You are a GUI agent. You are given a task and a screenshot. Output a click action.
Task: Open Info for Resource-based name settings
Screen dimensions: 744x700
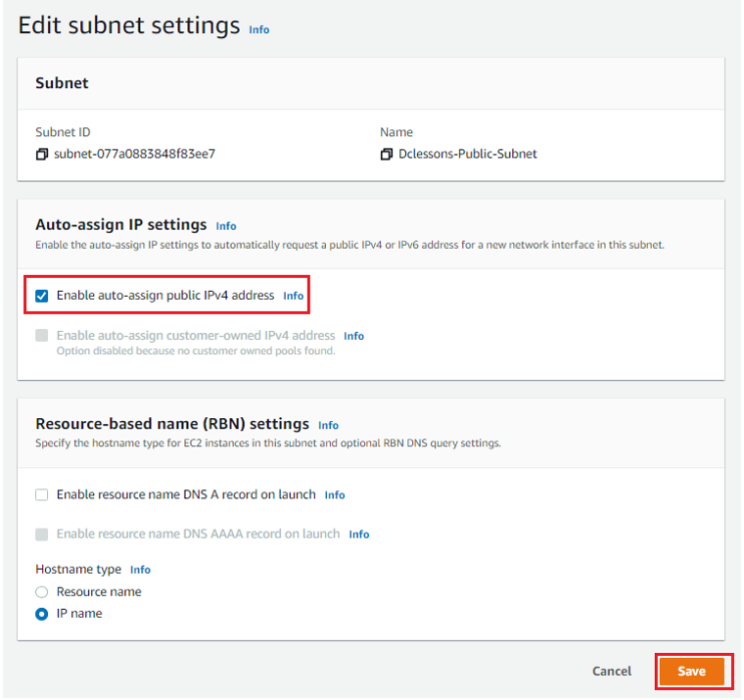328,425
